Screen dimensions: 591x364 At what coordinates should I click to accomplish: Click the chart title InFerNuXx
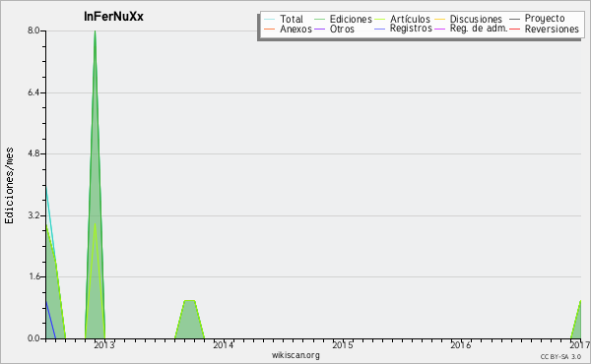pos(113,17)
